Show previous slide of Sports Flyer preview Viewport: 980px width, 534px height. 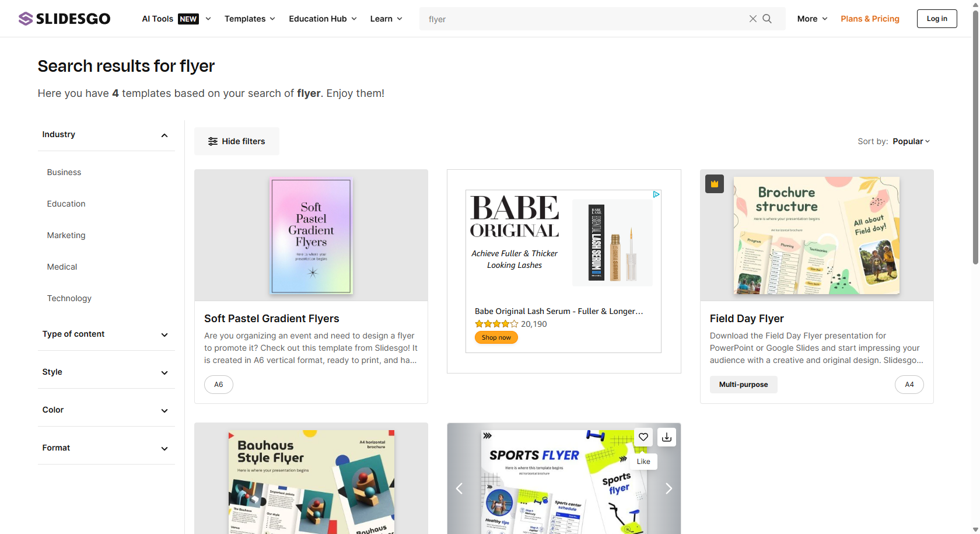(x=459, y=488)
